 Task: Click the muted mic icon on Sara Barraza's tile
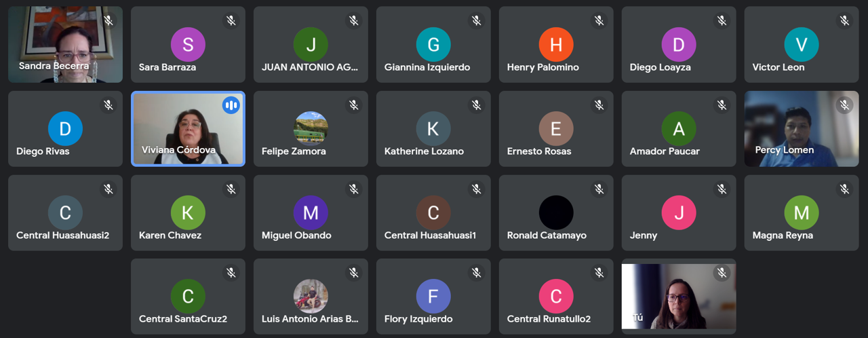231,21
